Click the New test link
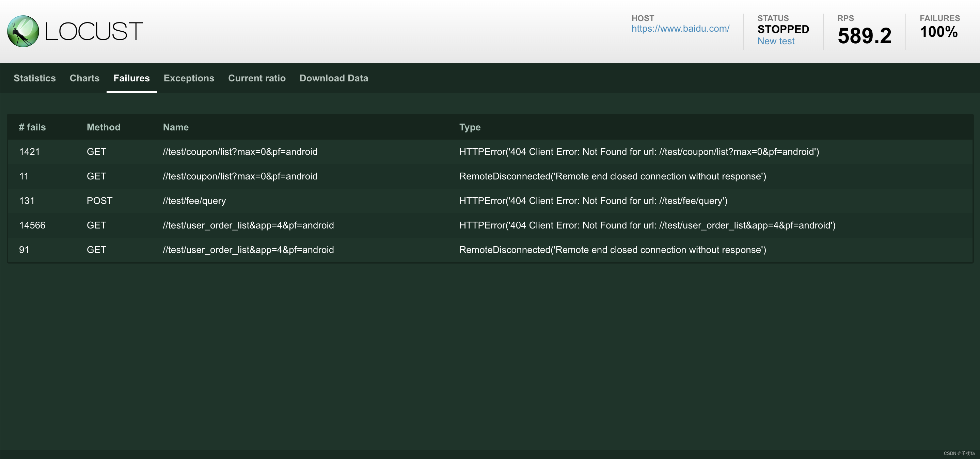The width and height of the screenshot is (980, 459). click(x=776, y=41)
